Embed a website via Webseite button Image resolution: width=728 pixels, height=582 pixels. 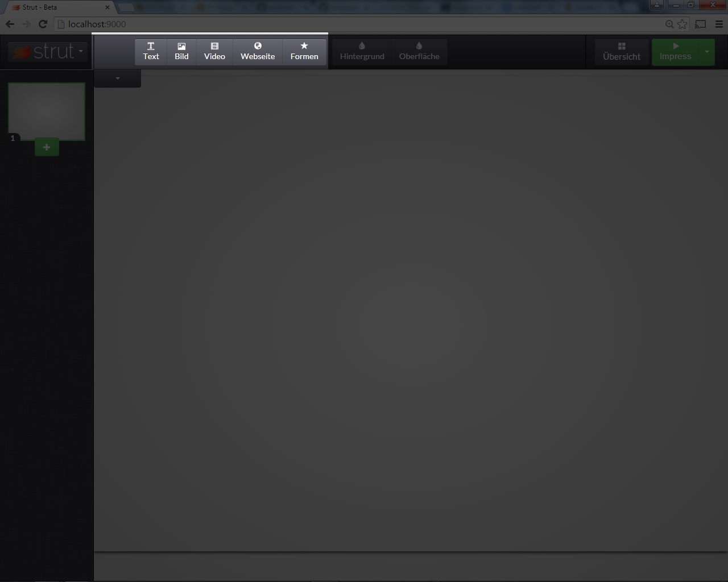pos(258,51)
